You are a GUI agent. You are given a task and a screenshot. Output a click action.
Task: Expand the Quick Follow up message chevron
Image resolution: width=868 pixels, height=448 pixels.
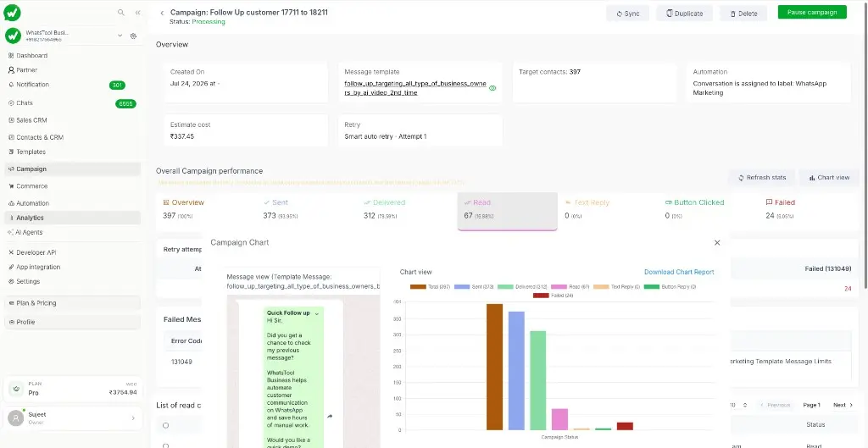coord(317,313)
